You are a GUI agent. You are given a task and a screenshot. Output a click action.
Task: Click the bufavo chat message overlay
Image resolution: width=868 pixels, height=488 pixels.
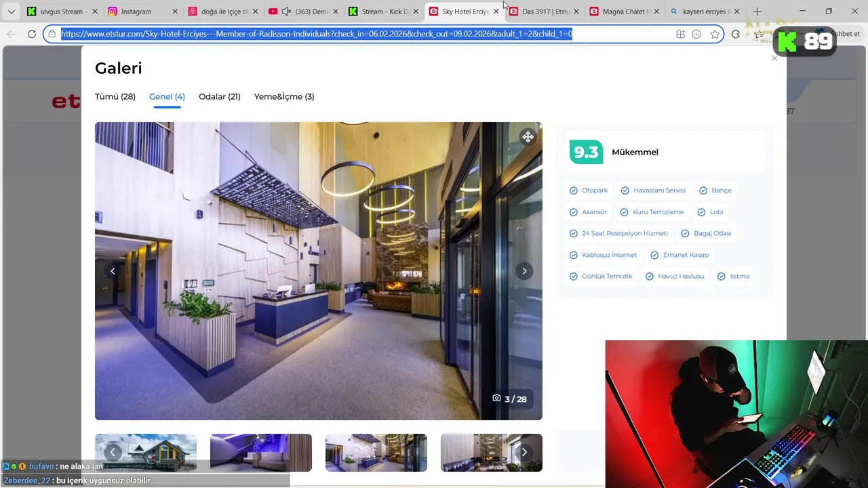pos(53,466)
